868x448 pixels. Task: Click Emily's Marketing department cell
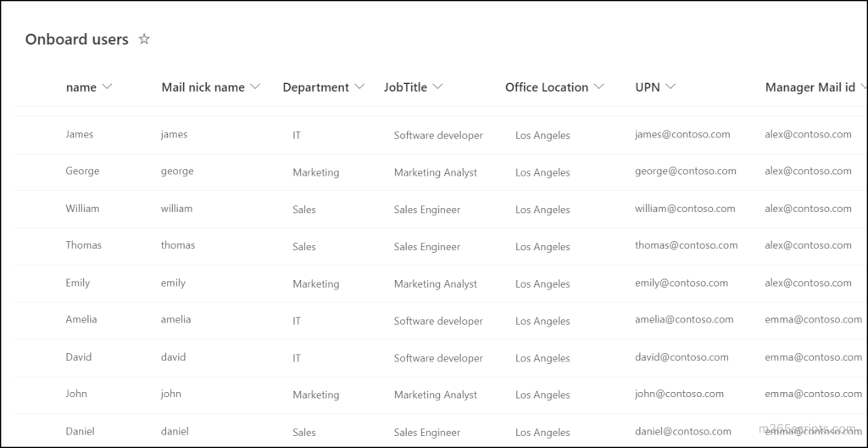click(x=315, y=284)
